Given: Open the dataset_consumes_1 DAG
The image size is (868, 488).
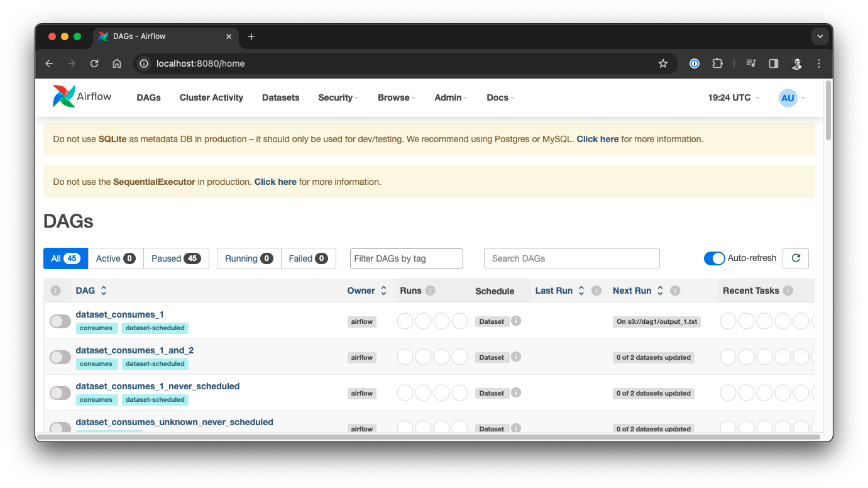Looking at the screenshot, I should [x=119, y=314].
